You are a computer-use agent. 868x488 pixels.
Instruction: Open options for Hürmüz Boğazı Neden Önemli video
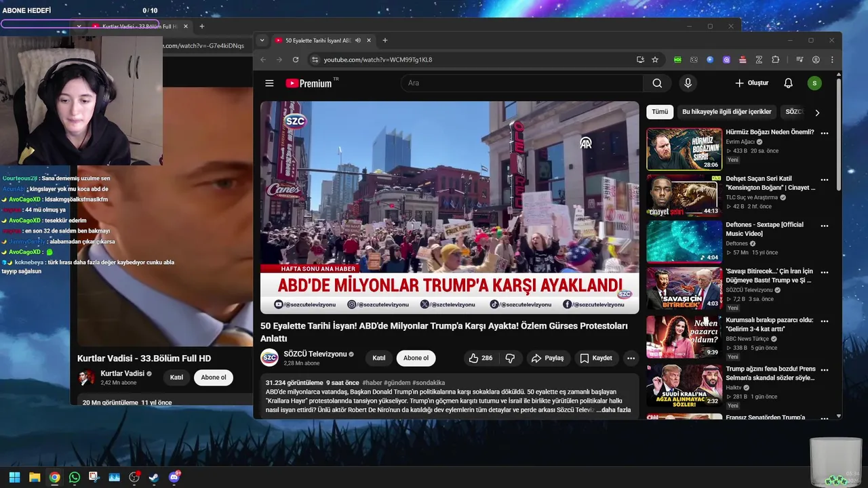click(x=825, y=134)
